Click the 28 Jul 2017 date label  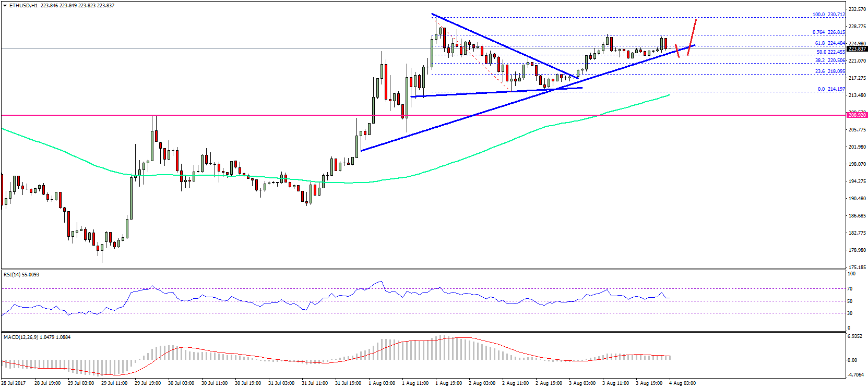pyautogui.click(x=14, y=383)
